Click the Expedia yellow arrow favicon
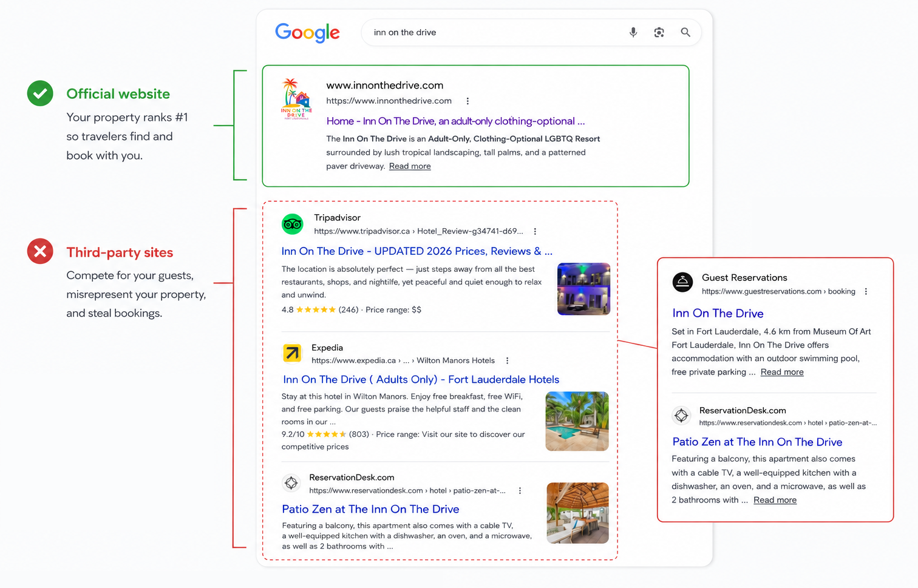 coord(292,353)
